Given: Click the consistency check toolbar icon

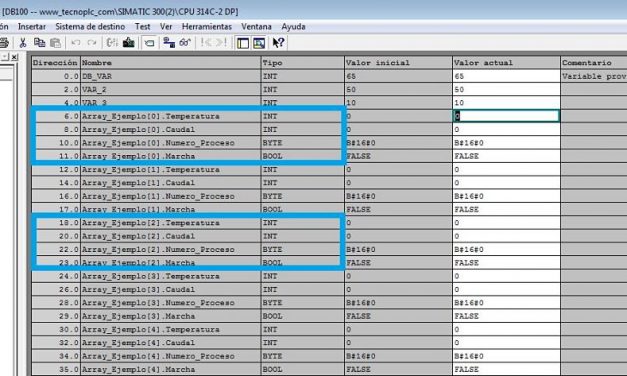Looking at the screenshot, I should pyautogui.click(x=112, y=42).
